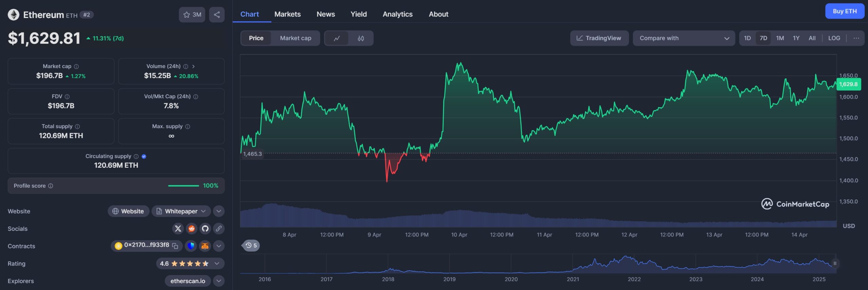Screen dimensions: 868x290
Task: Open Market cap info tooltip icon
Action: click(x=76, y=66)
